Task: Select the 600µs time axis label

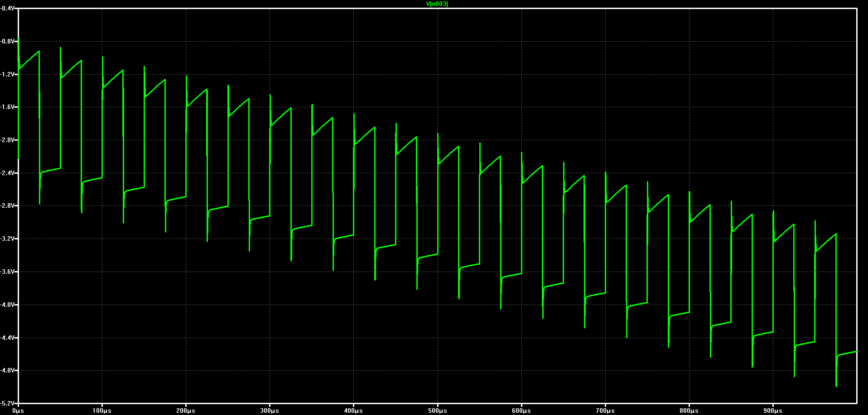Action: tap(521, 411)
